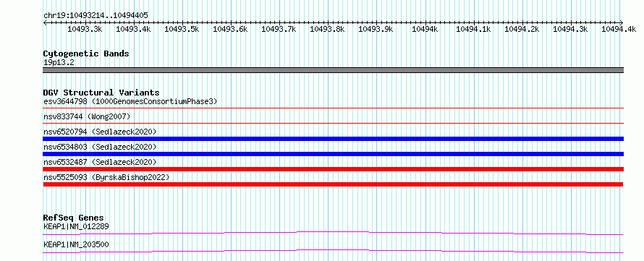Image resolution: width=644 pixels, height=261 pixels.
Task: Click the 10493.4k ruler tick label
Action: pyautogui.click(x=133, y=29)
